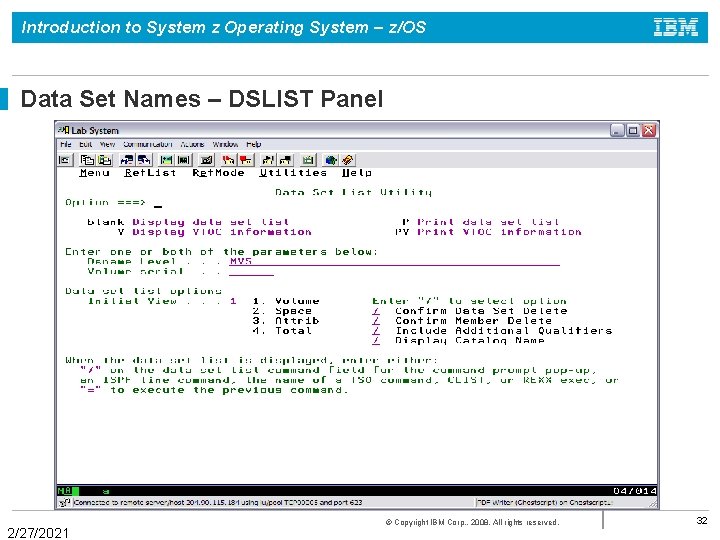Open the Window menu
Screen dimensions: 720x540
tap(225, 144)
